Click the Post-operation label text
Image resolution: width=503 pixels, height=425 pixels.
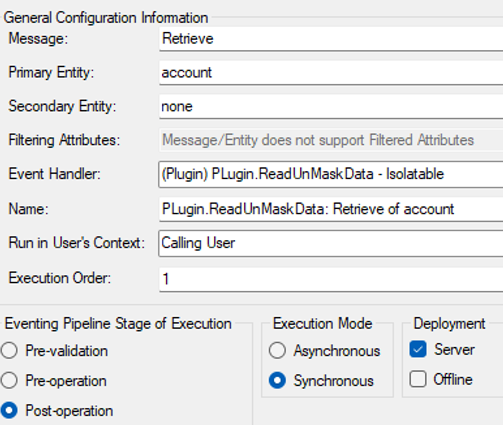pyautogui.click(x=69, y=411)
